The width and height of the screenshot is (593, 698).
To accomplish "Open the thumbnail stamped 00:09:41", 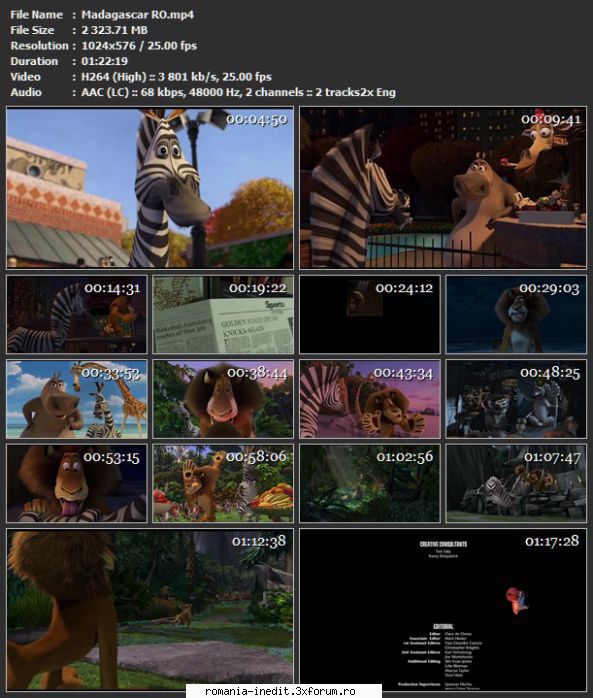I will click(443, 188).
